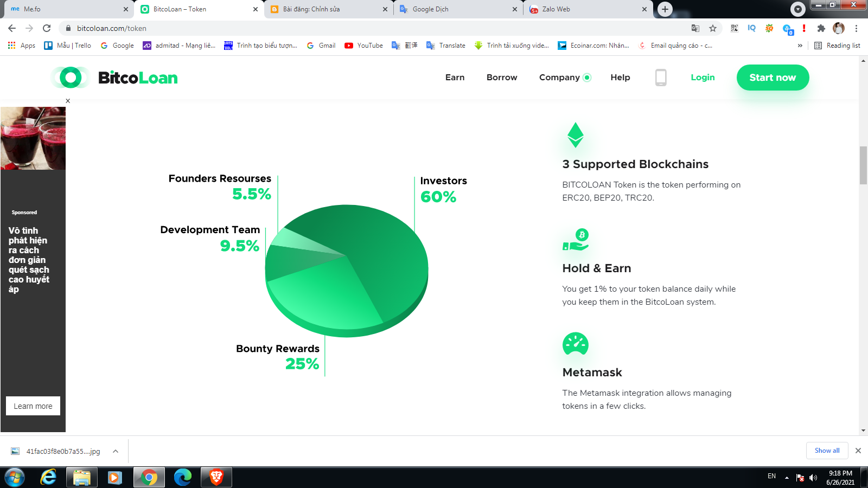Open the mobile app phone icon
The width and height of the screenshot is (868, 488).
(660, 78)
